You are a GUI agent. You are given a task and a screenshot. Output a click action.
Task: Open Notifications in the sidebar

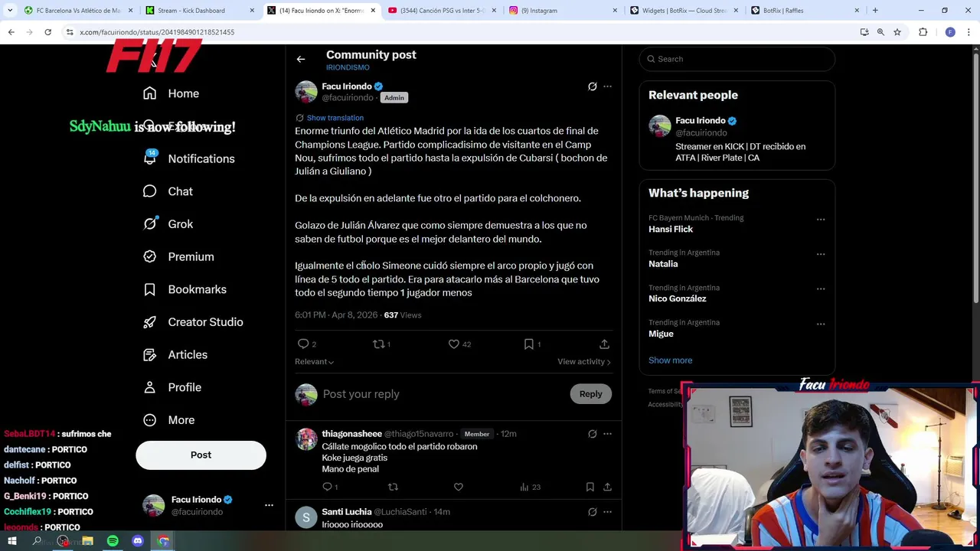[189, 158]
